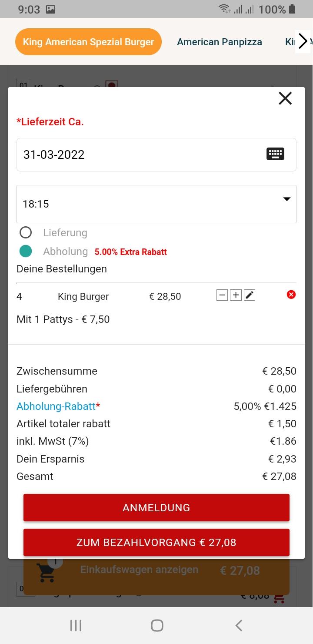The height and width of the screenshot is (644, 313).
Task: Show more categories with right chevron
Action: [303, 42]
